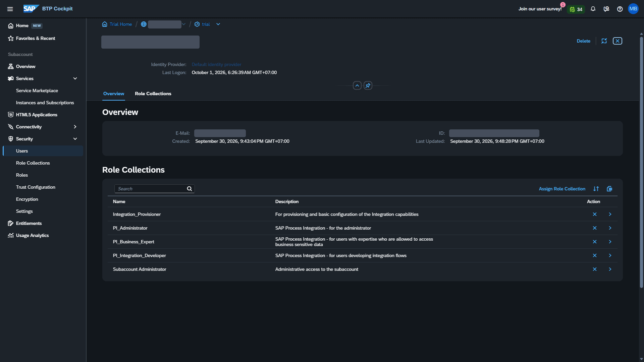The image size is (644, 362).
Task: Pin the header with the pin icon
Action: click(x=368, y=85)
